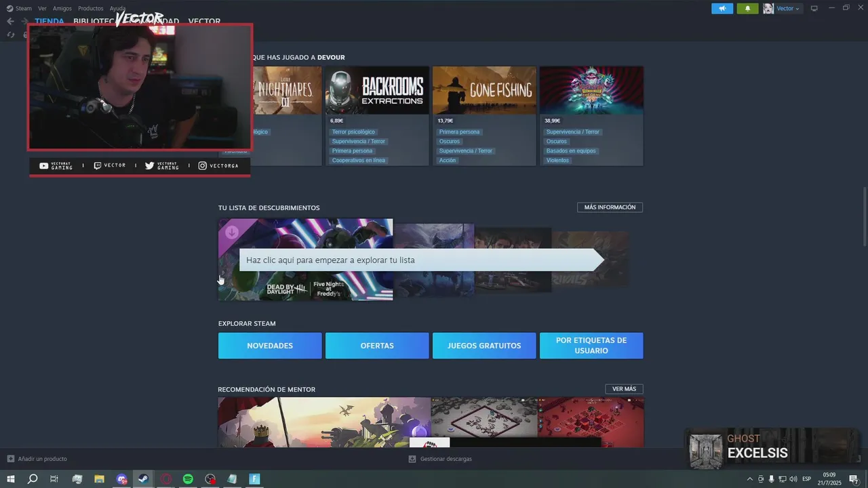Click the Acción tag
The image size is (868, 488).
(x=448, y=161)
